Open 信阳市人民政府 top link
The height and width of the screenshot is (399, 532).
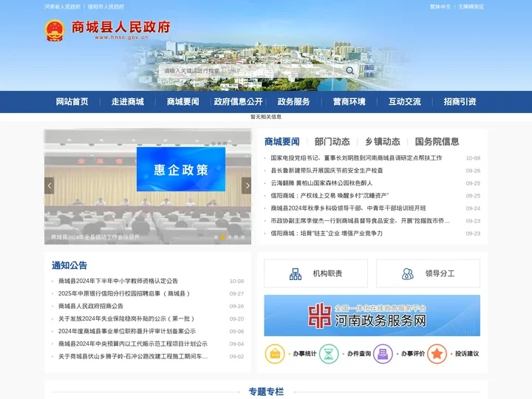pos(106,7)
